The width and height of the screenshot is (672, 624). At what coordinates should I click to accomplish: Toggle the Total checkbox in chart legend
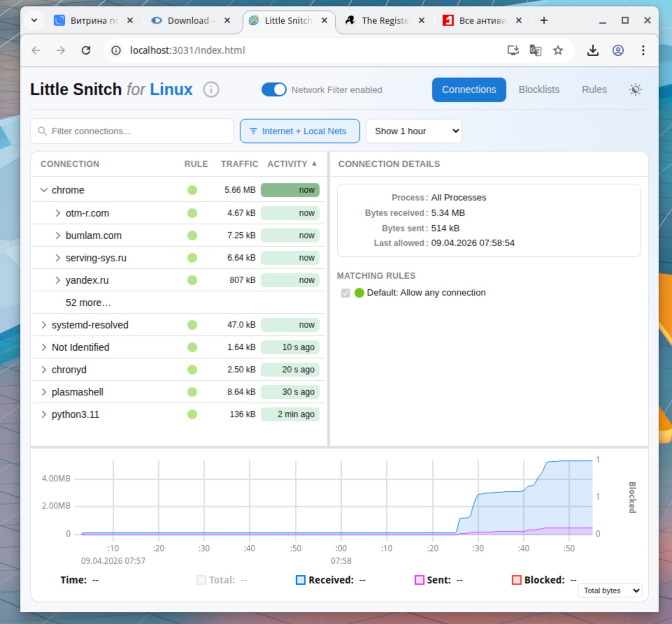coord(201,580)
